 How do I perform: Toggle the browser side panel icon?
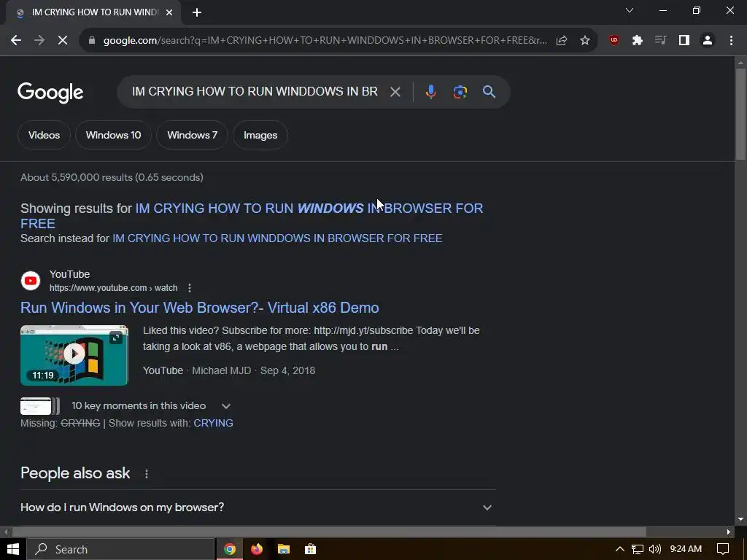point(684,41)
